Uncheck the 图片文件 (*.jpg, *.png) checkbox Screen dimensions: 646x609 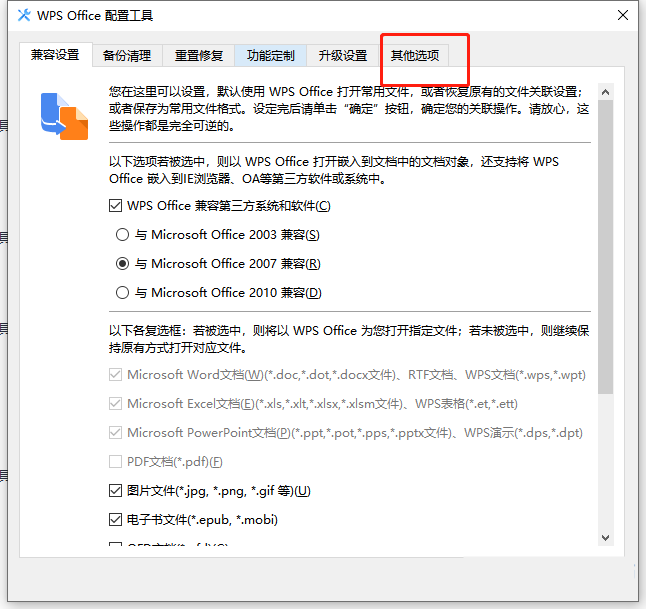(116, 490)
